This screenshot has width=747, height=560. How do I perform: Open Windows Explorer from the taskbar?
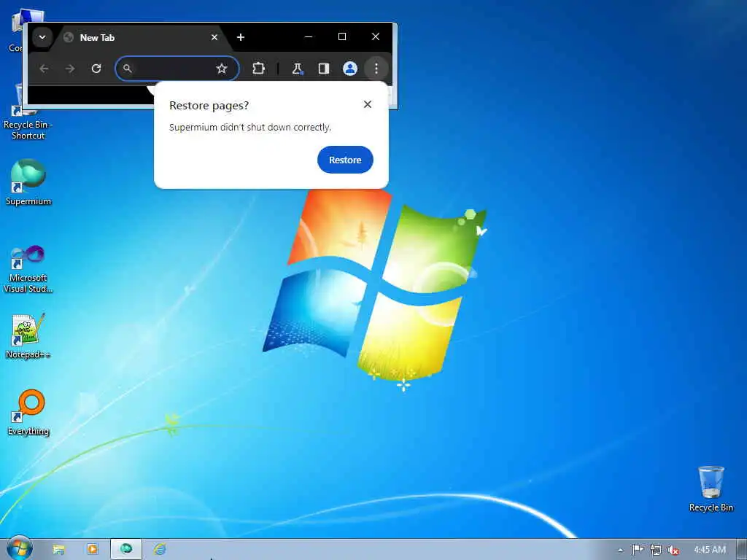58,550
